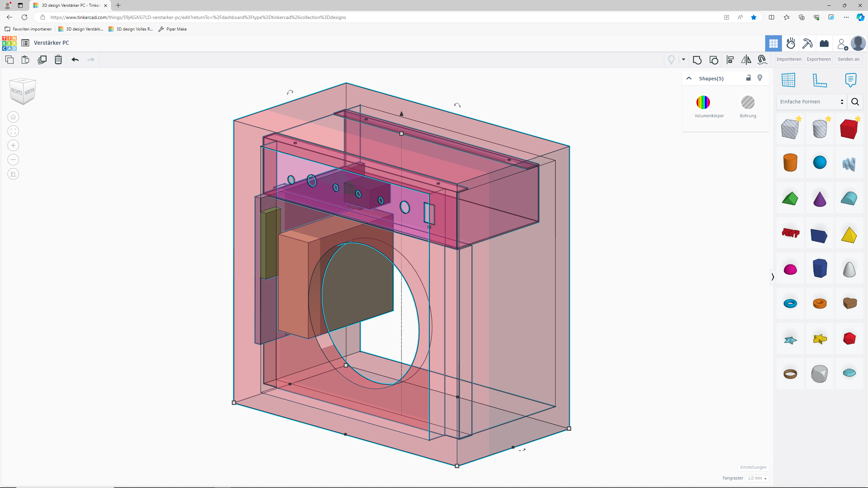Open the Fangraster 1,0 mm dropdown
Image resolution: width=868 pixels, height=488 pixels.
(757, 478)
